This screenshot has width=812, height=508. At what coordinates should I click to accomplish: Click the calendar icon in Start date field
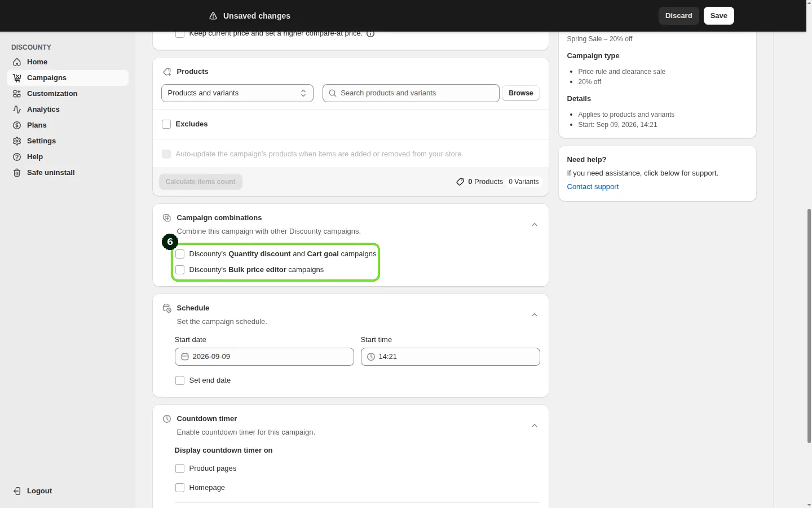tap(184, 357)
